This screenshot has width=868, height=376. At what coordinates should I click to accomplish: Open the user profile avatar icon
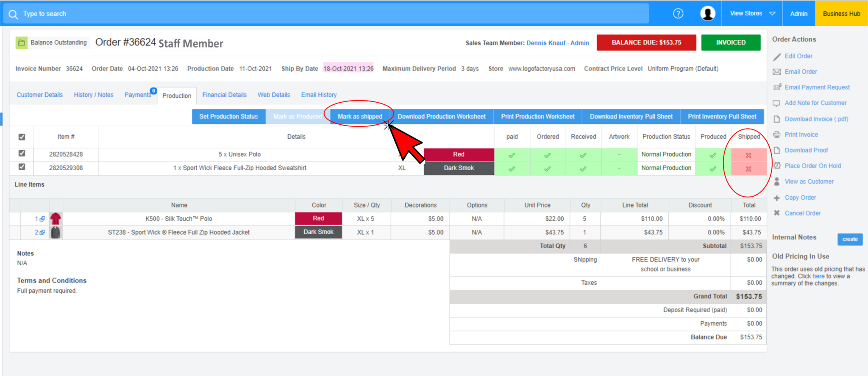707,14
